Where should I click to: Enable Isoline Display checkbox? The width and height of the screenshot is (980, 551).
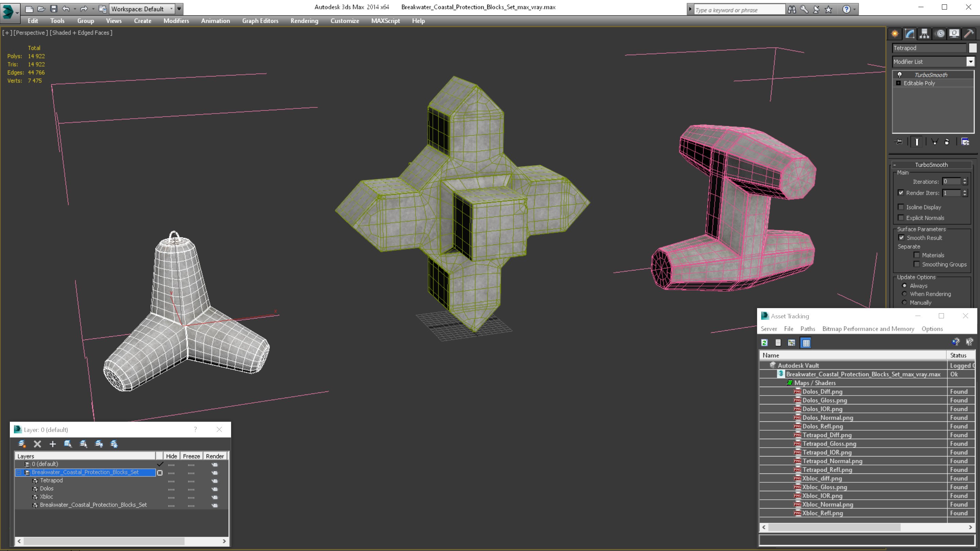coord(901,207)
